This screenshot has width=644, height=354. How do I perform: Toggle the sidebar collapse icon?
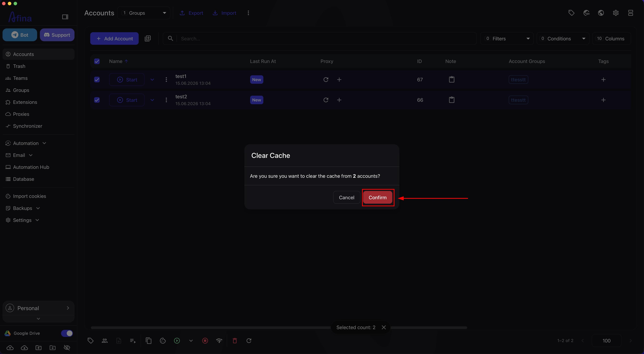point(65,17)
